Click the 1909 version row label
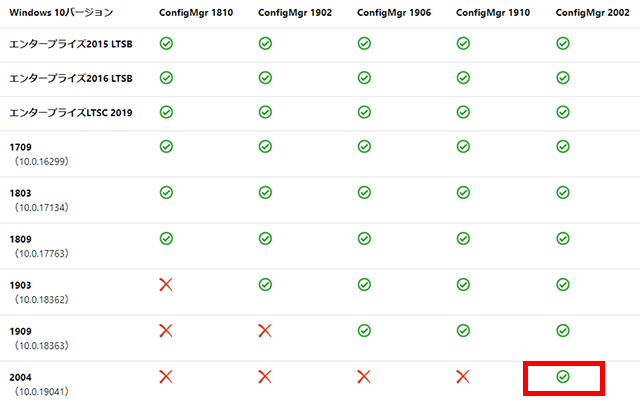 click(20, 331)
